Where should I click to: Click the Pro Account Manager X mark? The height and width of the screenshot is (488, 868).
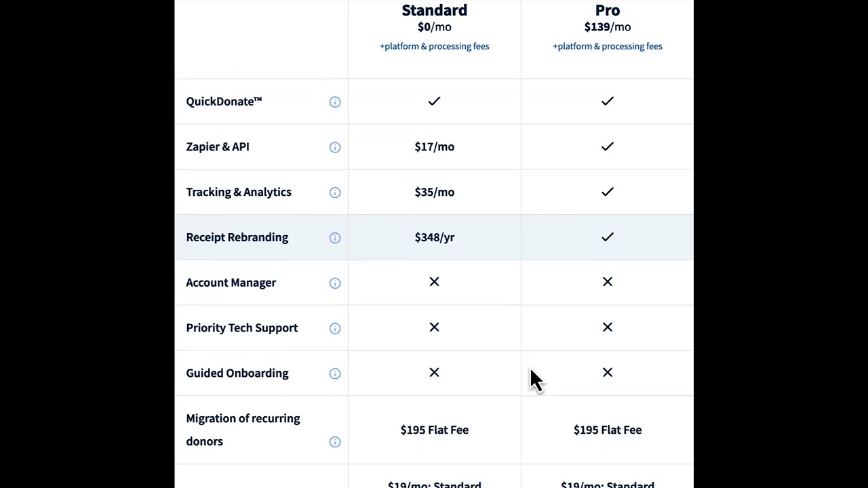pyautogui.click(x=607, y=282)
